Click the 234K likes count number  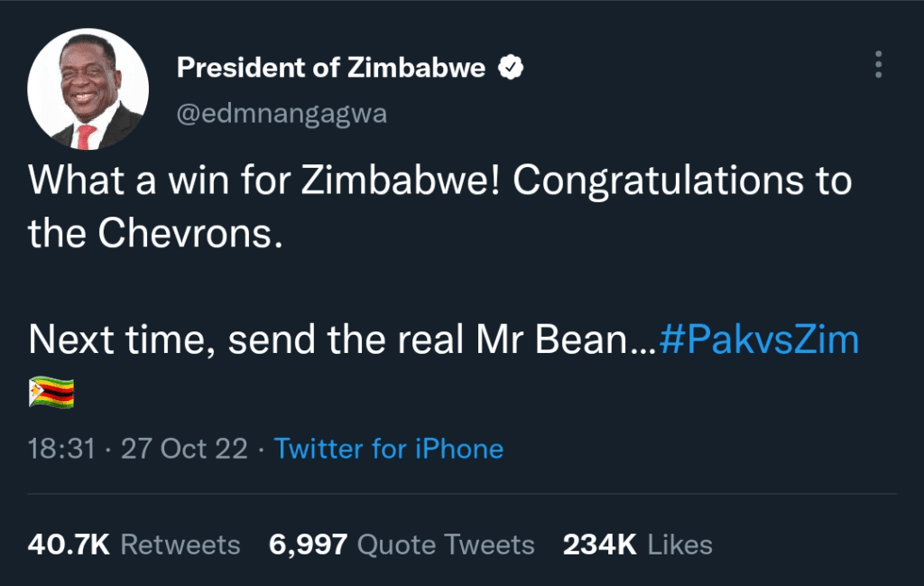click(x=601, y=544)
